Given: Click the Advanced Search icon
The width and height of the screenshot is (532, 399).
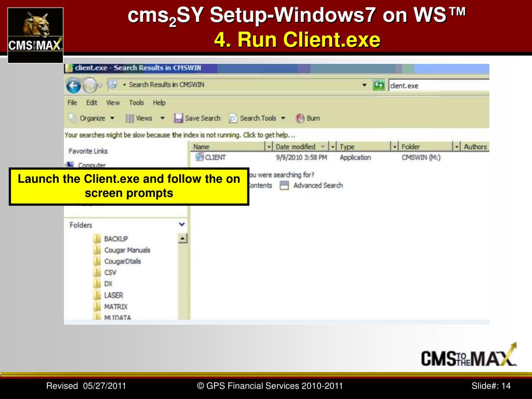Looking at the screenshot, I should (x=284, y=185).
